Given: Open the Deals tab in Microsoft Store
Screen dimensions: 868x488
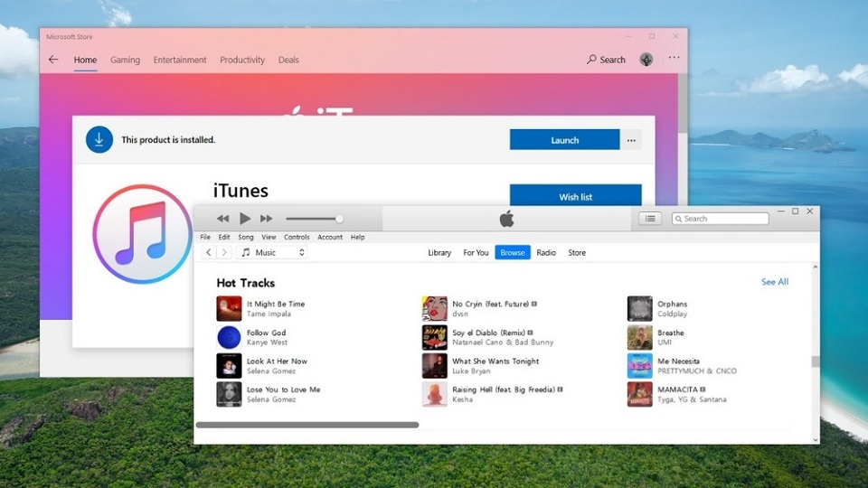Looking at the screenshot, I should (288, 60).
